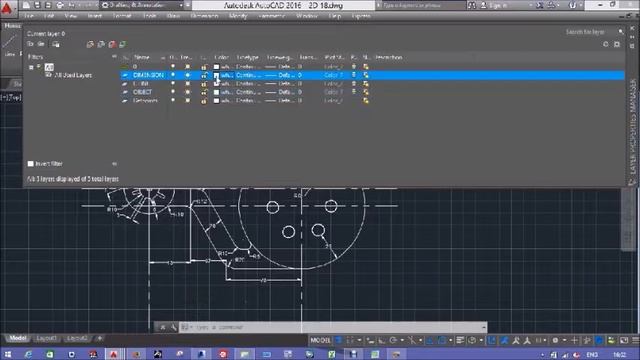Add new layout with plus button
640x360 pixels.
tap(99, 338)
